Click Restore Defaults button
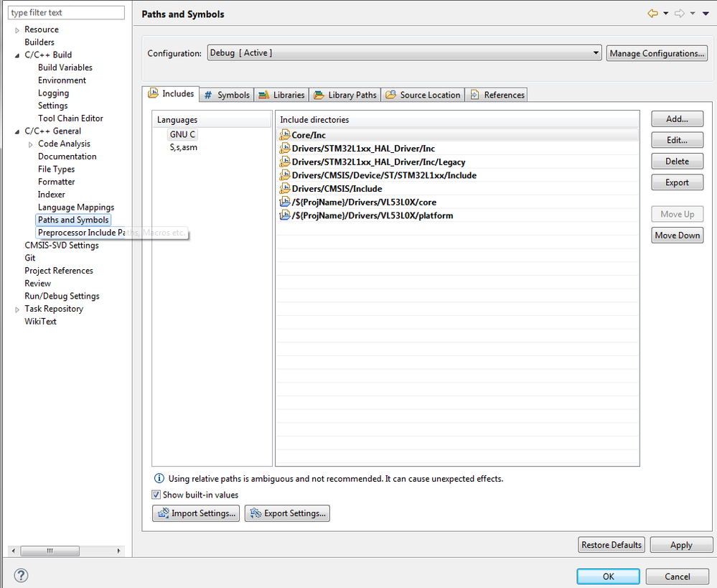Image resolution: width=717 pixels, height=588 pixels. (611, 544)
